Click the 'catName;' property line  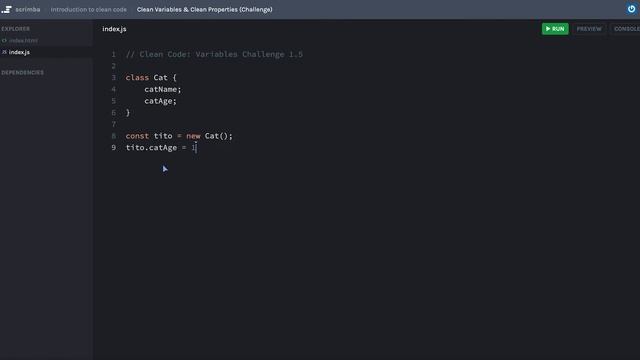pos(162,89)
